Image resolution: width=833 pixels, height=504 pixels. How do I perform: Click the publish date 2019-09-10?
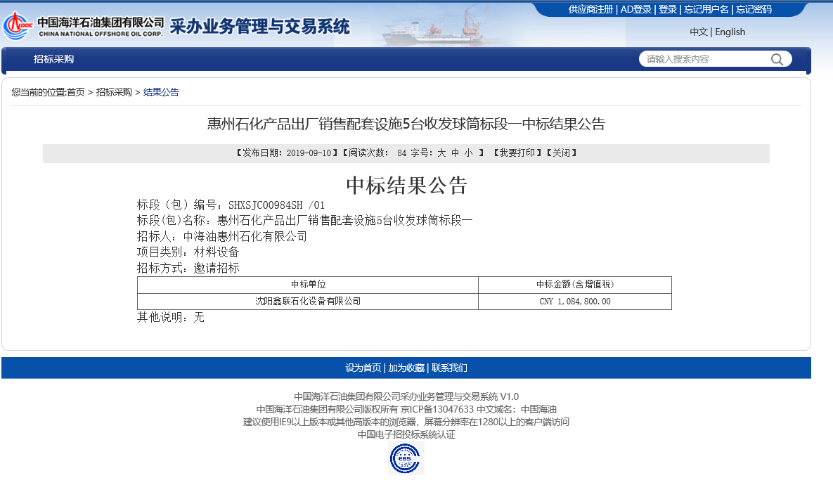click(x=309, y=153)
